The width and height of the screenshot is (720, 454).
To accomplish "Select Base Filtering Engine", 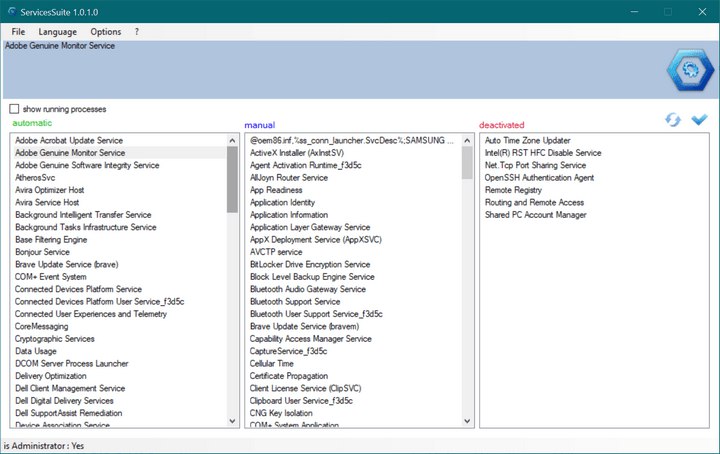I will pos(51,240).
